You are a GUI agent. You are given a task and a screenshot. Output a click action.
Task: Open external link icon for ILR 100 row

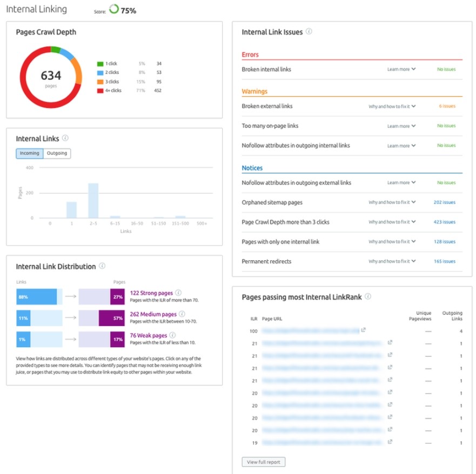(x=364, y=330)
